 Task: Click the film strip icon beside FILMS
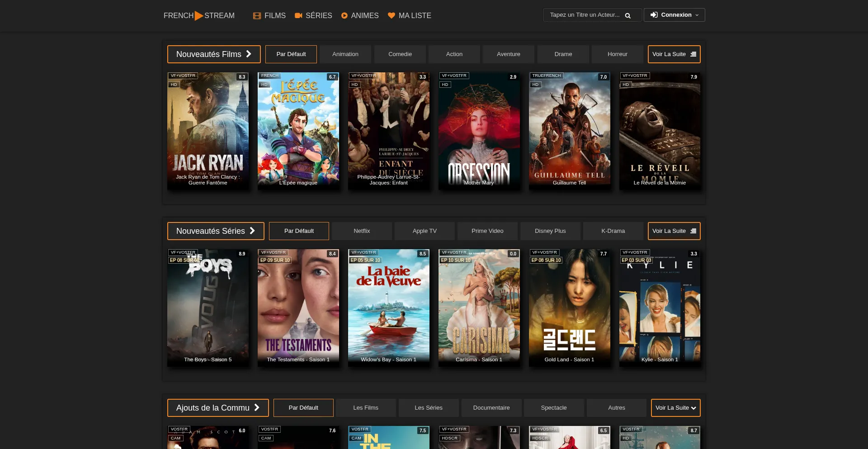[x=257, y=16]
